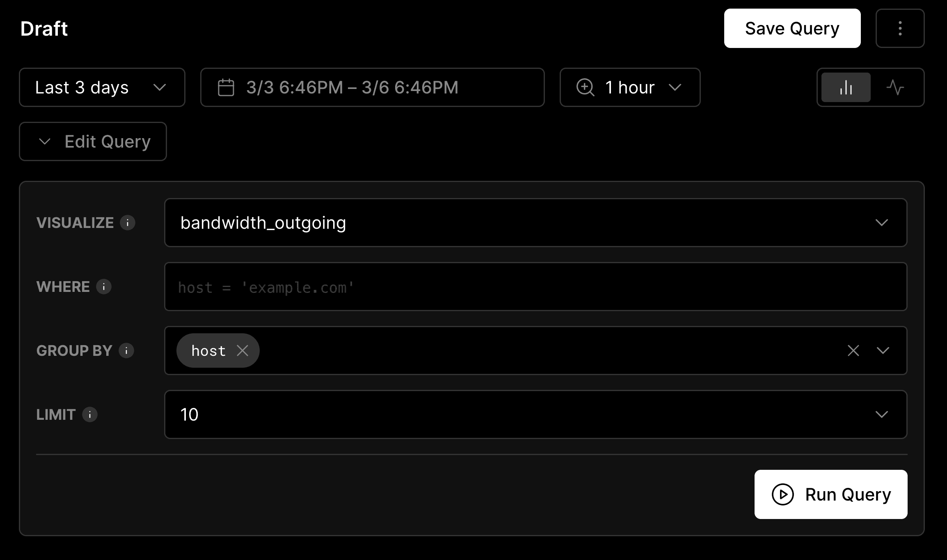Expand the GROUP BY field options

[x=883, y=350]
